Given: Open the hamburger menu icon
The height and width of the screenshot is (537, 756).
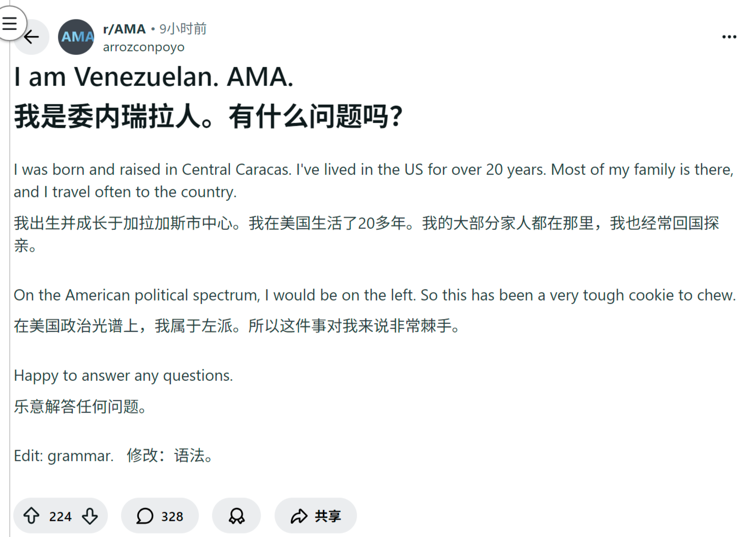Looking at the screenshot, I should point(9,23).
